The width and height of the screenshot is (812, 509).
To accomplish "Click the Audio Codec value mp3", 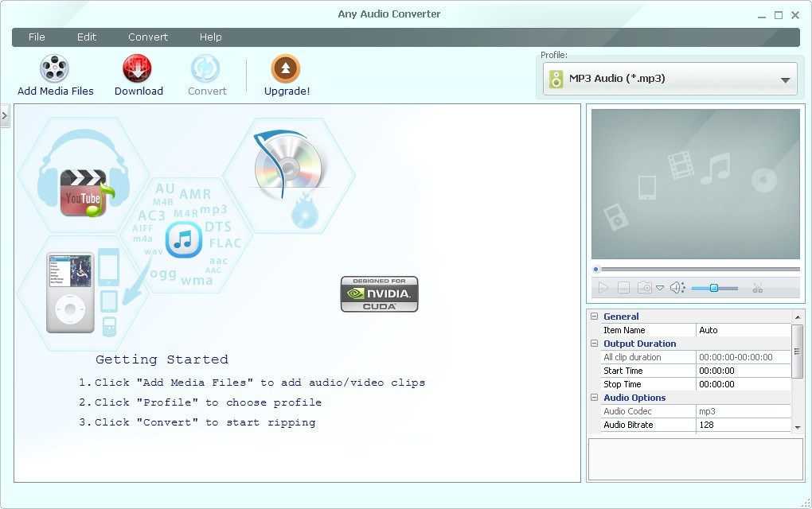I will coord(743,411).
